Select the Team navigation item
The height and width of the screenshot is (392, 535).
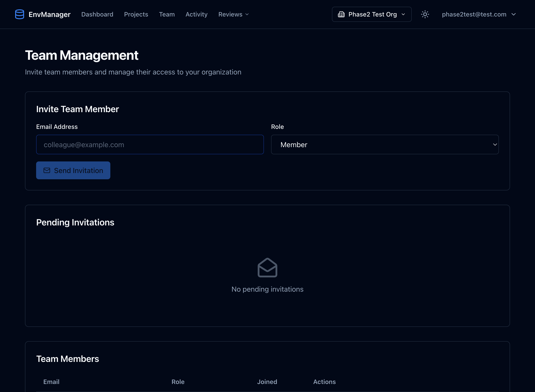point(167,14)
